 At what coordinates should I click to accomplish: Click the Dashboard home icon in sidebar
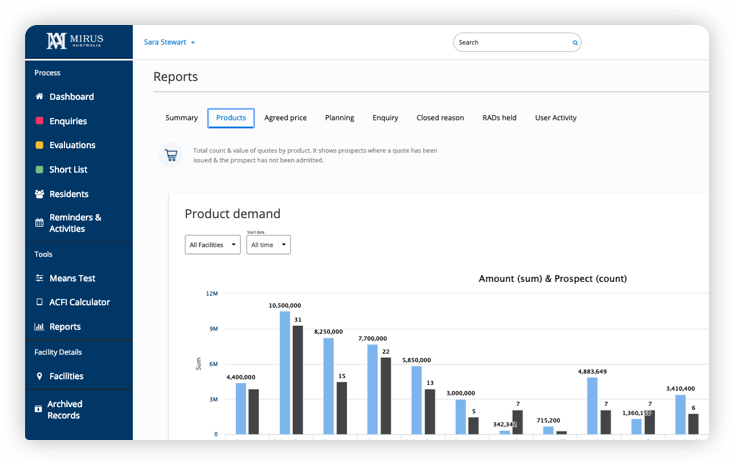click(x=39, y=97)
